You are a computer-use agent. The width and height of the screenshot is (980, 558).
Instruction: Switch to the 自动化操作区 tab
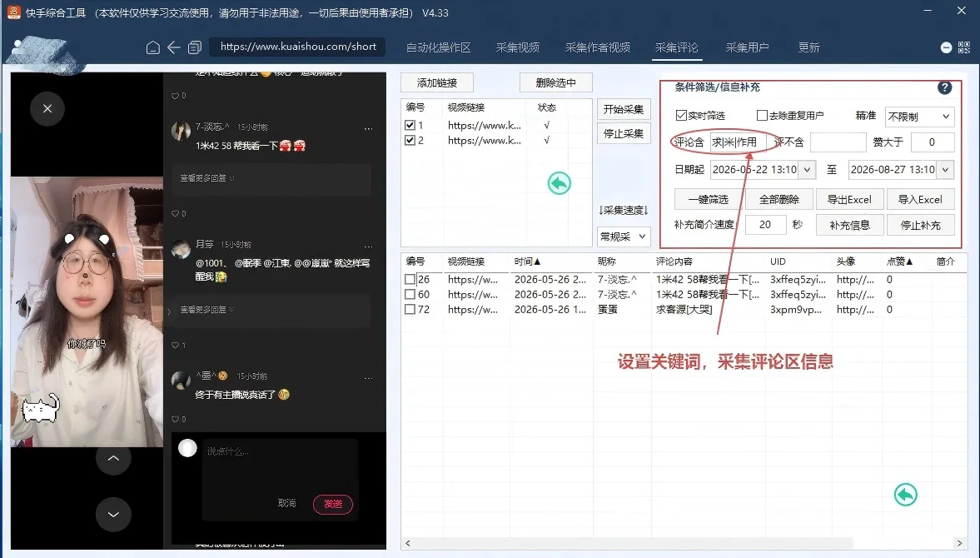click(438, 47)
